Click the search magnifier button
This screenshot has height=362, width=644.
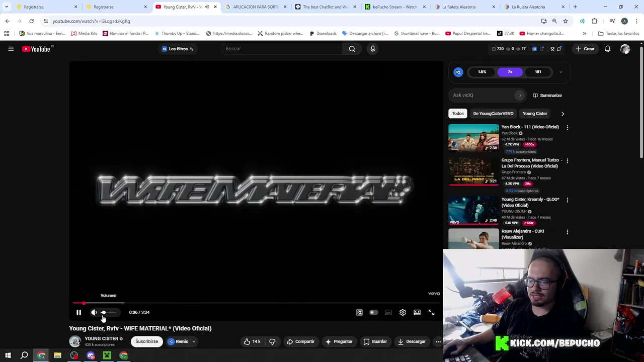click(352, 49)
